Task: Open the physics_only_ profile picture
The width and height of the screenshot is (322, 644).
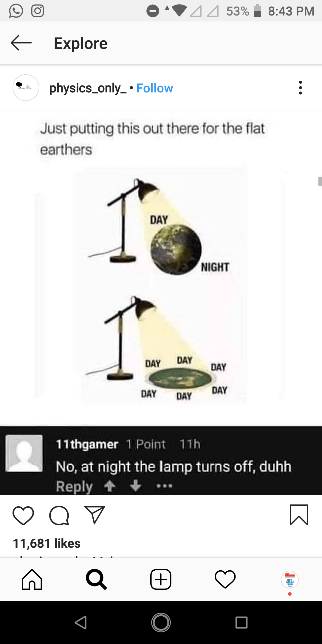Action: 26,88
